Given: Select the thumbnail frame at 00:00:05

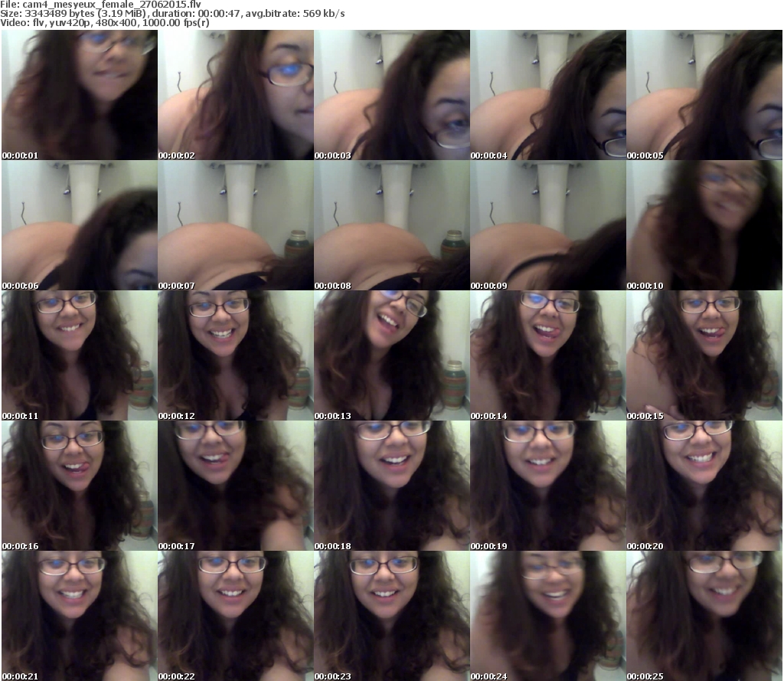Looking at the screenshot, I should (x=704, y=95).
